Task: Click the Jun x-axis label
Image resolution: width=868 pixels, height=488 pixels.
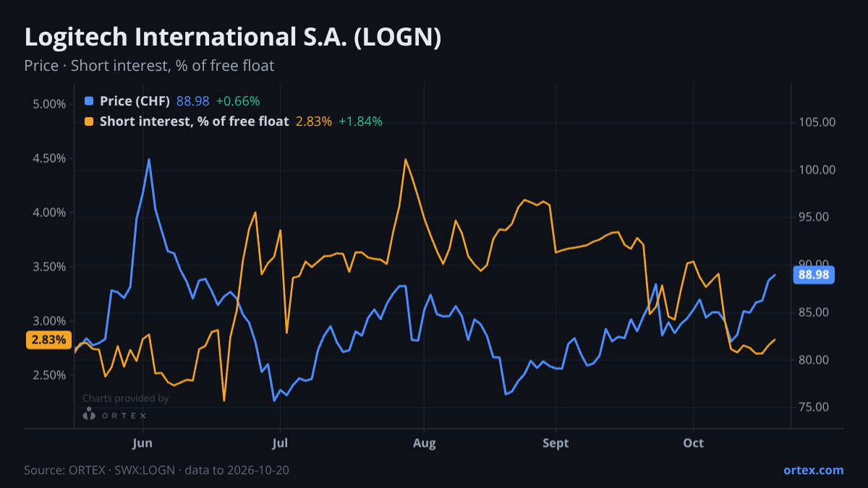Action: (x=143, y=442)
